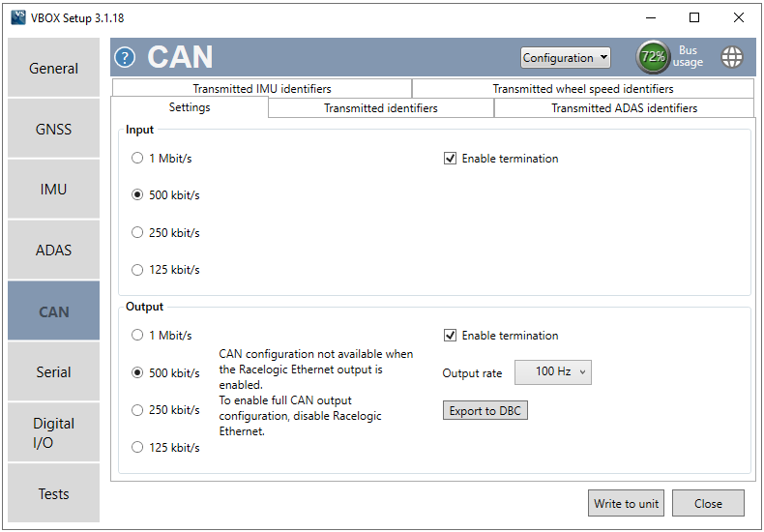Screen dimensions: 764x532
Task: Select Input 500 kbit/s radio button
Action: click(137, 194)
